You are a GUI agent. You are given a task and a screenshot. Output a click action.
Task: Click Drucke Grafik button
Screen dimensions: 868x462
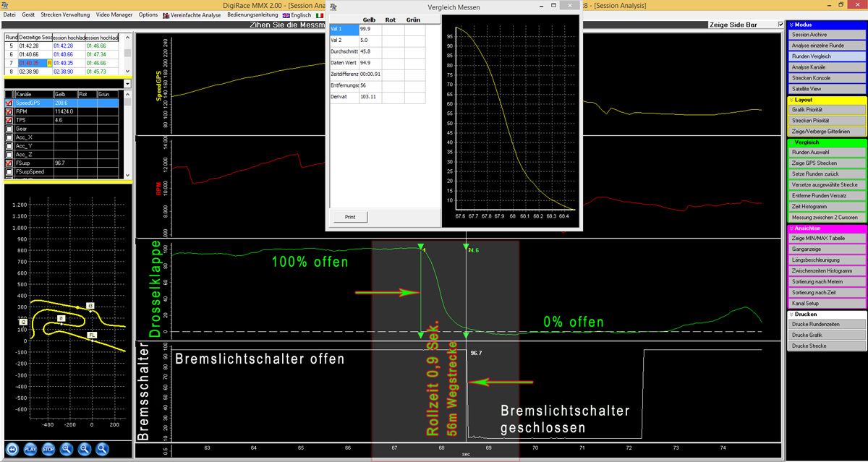coord(827,335)
